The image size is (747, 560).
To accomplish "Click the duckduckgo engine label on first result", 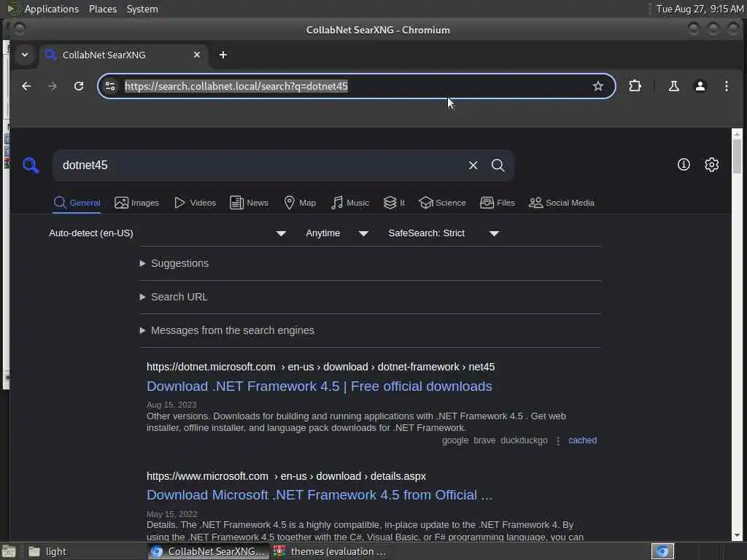I will point(524,440).
